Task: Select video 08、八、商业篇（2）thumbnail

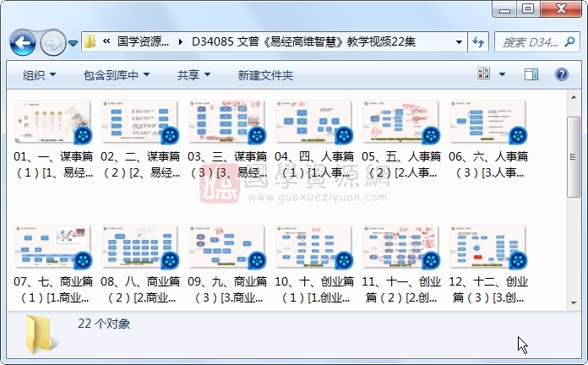Action: tap(139, 247)
